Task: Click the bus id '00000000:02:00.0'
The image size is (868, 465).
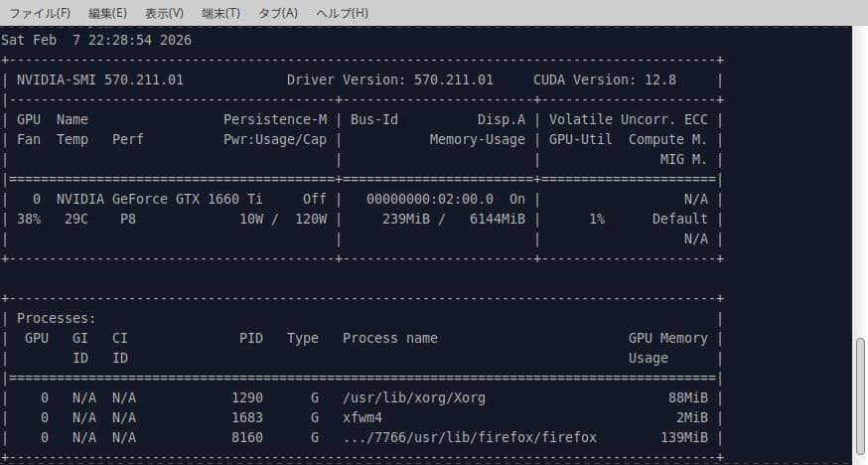Action: point(430,200)
